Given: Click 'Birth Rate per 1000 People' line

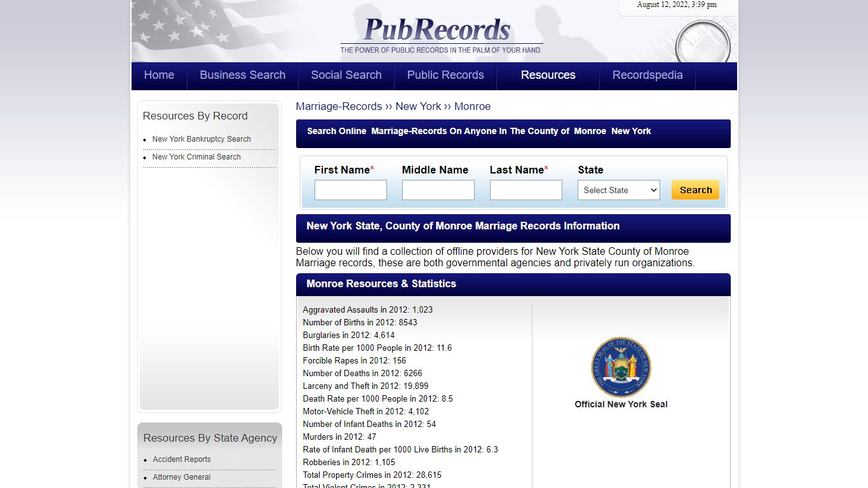Looking at the screenshot, I should tap(377, 348).
